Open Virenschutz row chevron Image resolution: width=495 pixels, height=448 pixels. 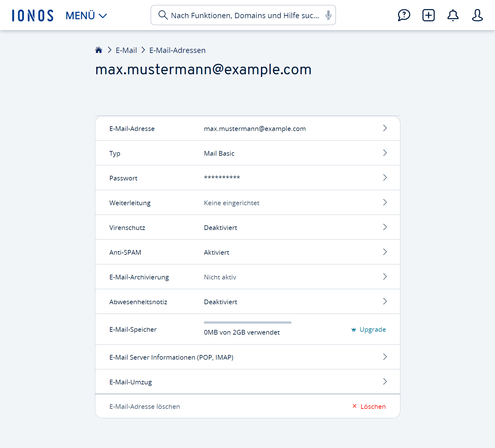(x=385, y=227)
